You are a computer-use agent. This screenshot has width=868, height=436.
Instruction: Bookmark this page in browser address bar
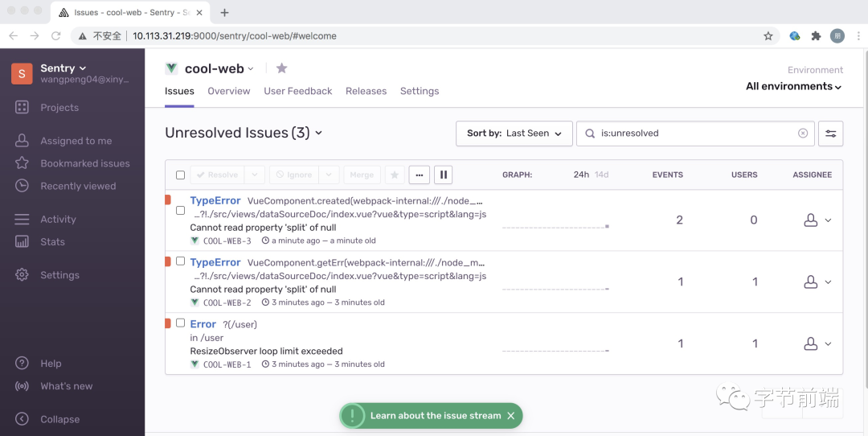click(x=768, y=36)
